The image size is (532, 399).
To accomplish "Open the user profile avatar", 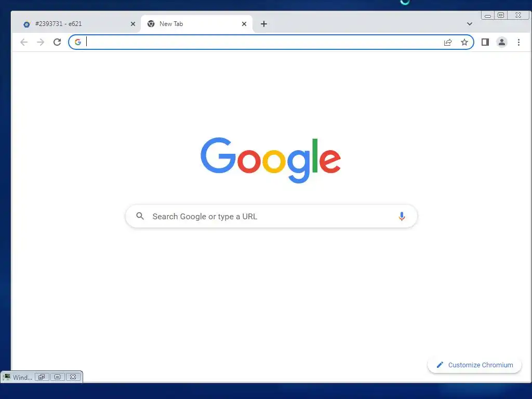I will (501, 42).
